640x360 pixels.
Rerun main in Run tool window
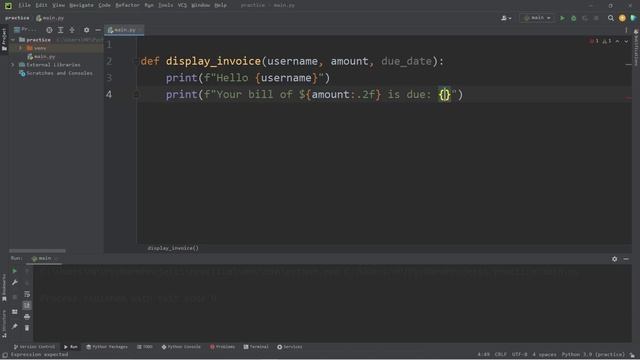[x=15, y=271]
